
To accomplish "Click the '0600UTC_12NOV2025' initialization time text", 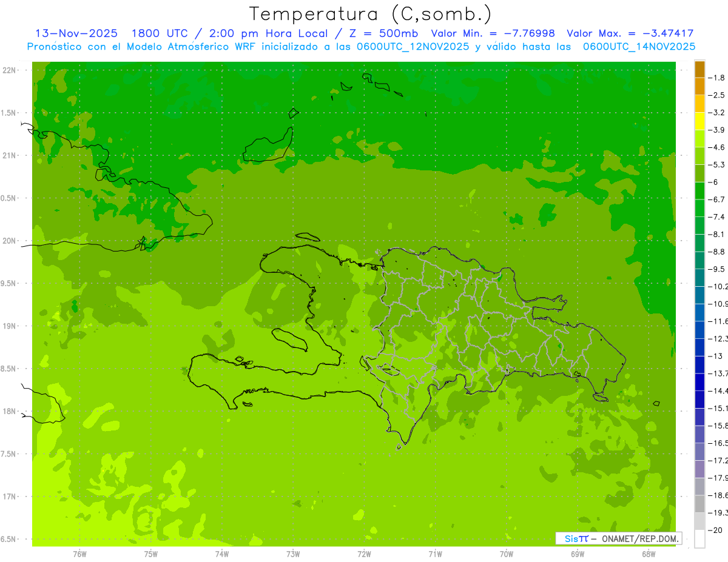I will click(x=413, y=47).
